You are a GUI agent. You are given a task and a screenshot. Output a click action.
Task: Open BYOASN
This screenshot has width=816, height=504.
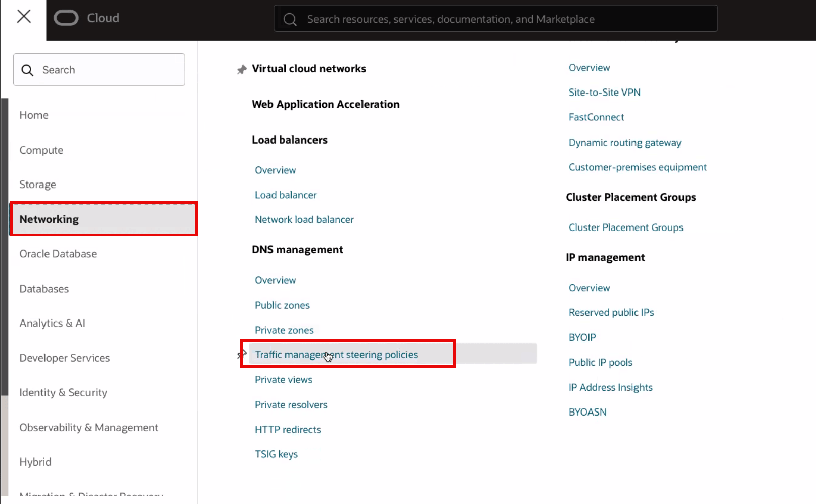(x=587, y=412)
